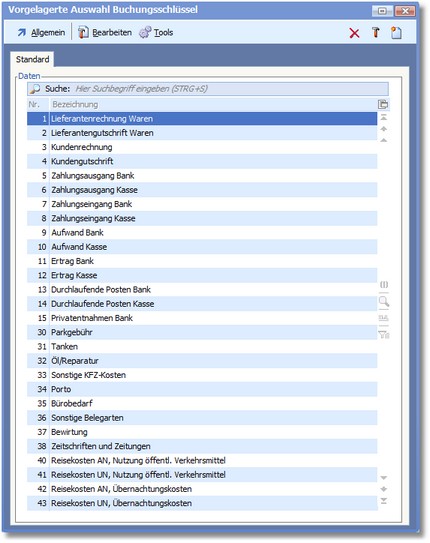Click the table layout icon beside Bezeichnung
Screen dimensions: 430x543
[383, 104]
